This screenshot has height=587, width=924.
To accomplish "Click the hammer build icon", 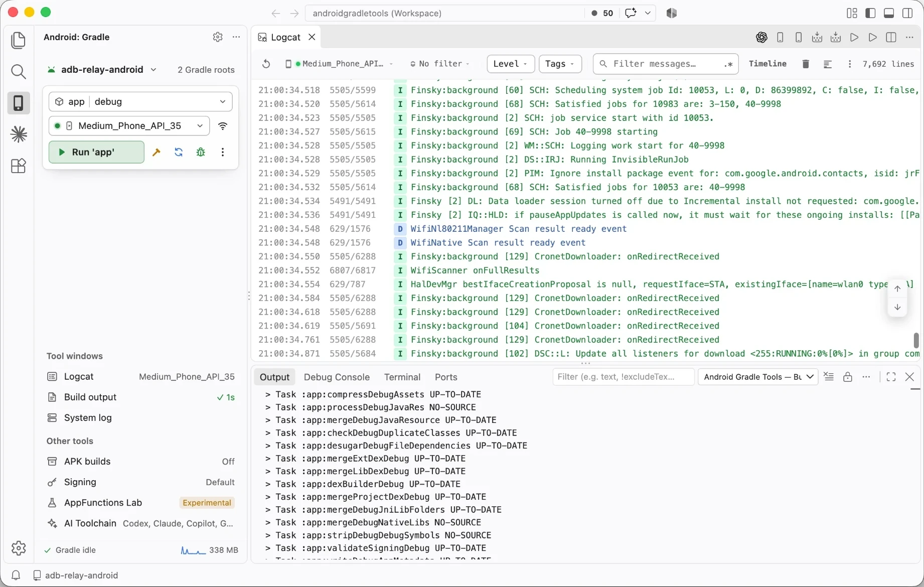I will [157, 152].
